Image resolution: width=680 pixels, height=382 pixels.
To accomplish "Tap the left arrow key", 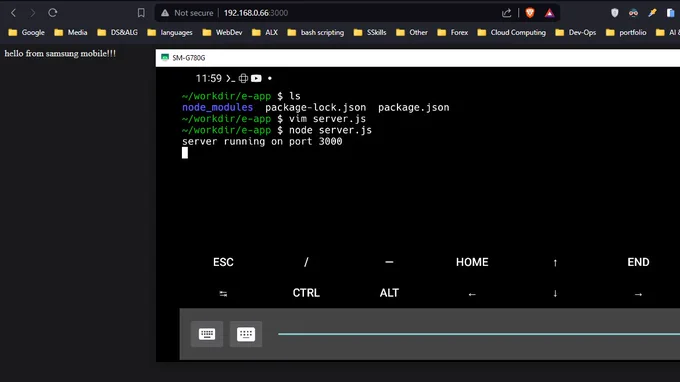I will tap(472, 294).
